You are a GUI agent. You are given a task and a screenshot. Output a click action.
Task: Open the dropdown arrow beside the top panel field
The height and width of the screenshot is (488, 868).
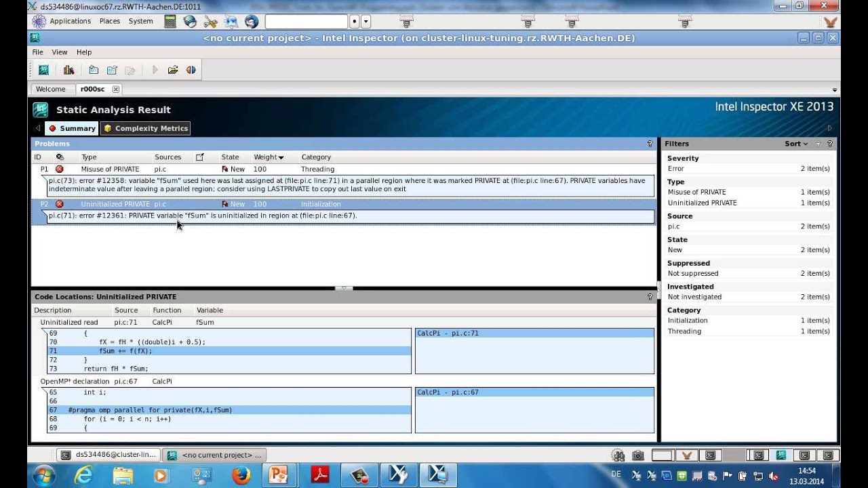pos(366,22)
